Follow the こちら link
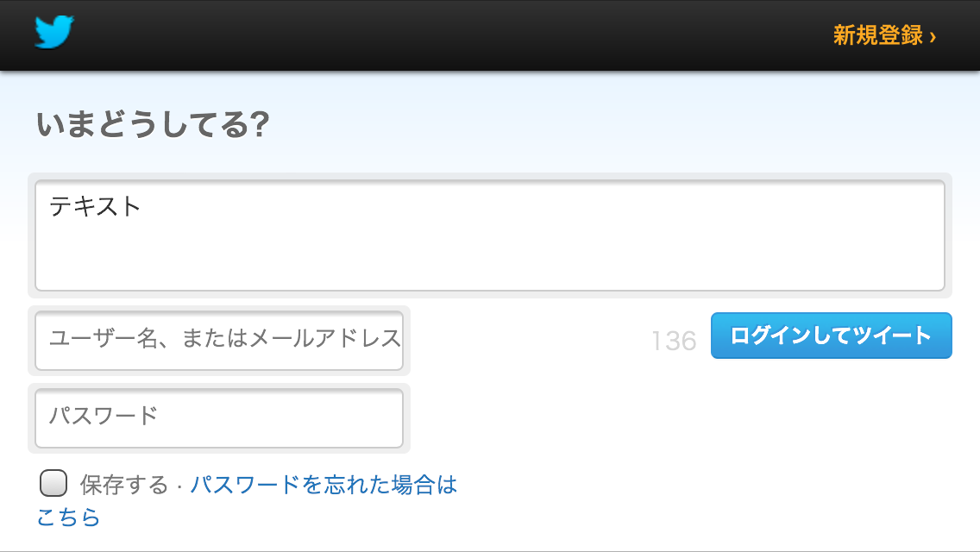Image resolution: width=980 pixels, height=552 pixels. pos(68,517)
